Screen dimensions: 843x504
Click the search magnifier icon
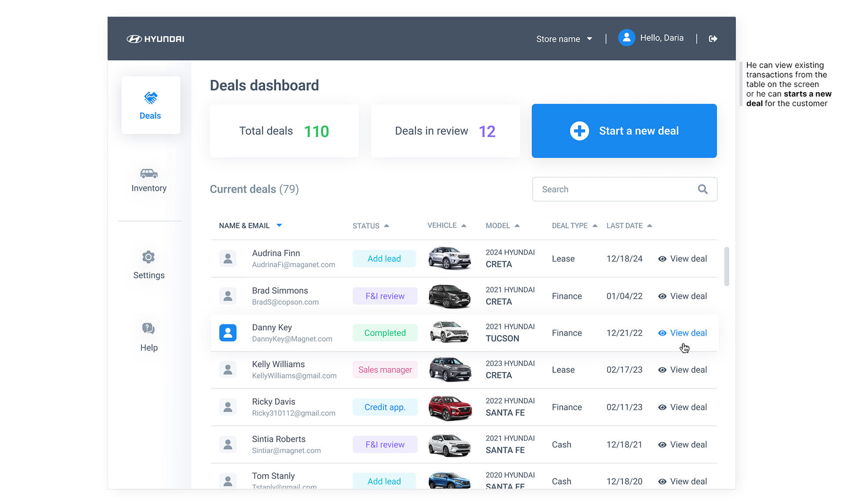point(702,189)
